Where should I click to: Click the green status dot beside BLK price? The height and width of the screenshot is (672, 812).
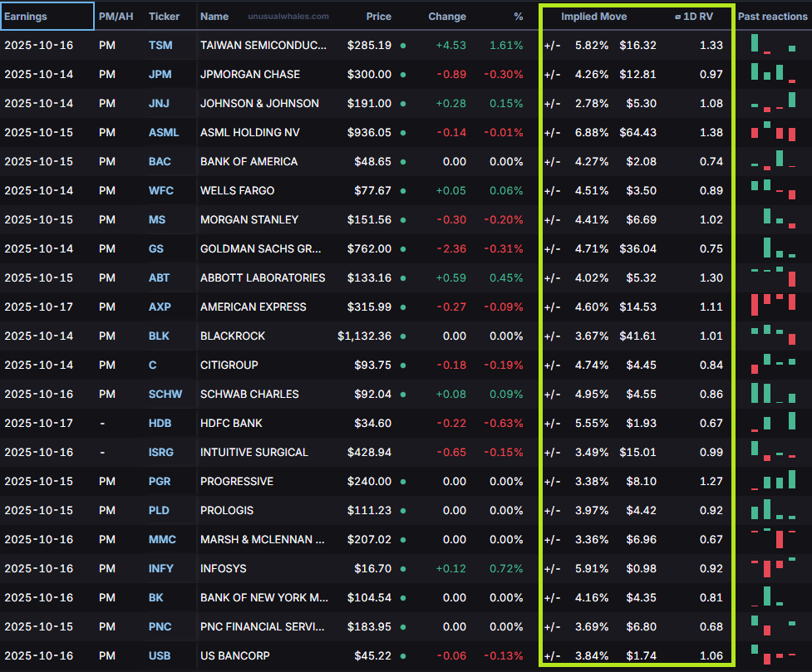click(x=403, y=336)
